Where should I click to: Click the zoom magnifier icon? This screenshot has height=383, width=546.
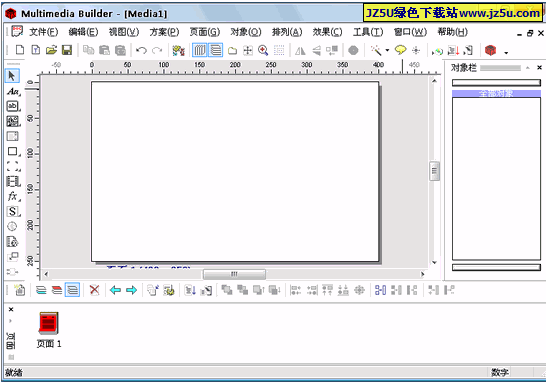point(263,50)
